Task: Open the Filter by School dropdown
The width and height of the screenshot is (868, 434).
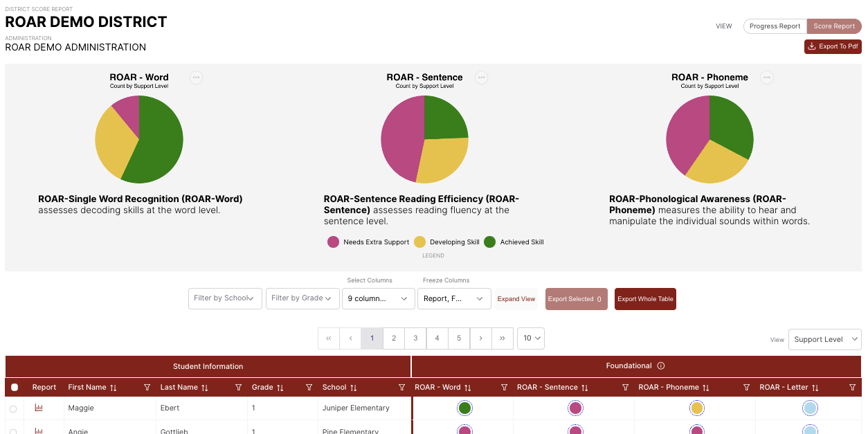Action: pyautogui.click(x=225, y=298)
